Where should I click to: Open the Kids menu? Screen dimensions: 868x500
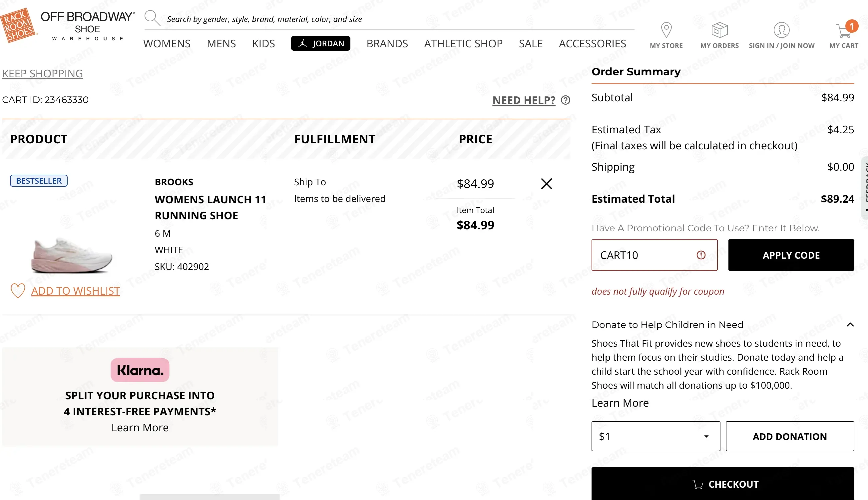click(x=263, y=44)
